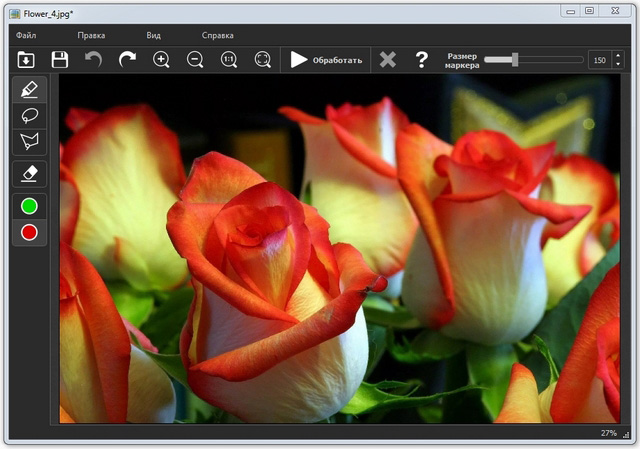
Task: Zoom out of the image
Action: [x=195, y=60]
